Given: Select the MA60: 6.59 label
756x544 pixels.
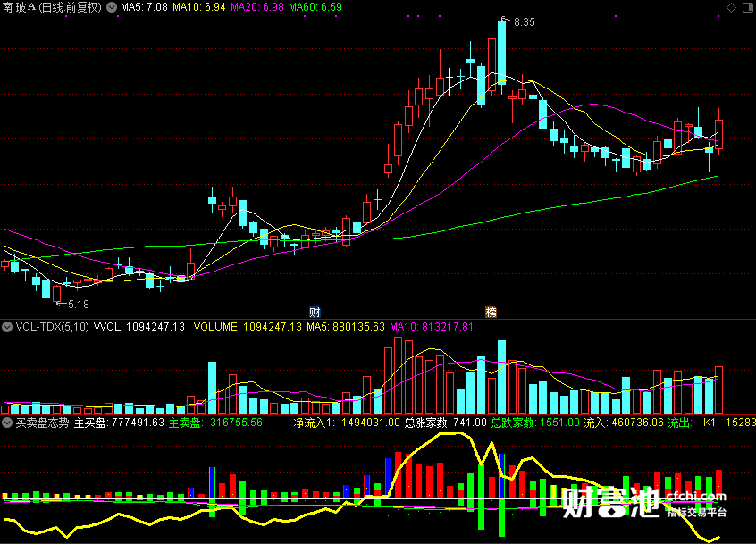Looking at the screenshot, I should click(x=315, y=7).
